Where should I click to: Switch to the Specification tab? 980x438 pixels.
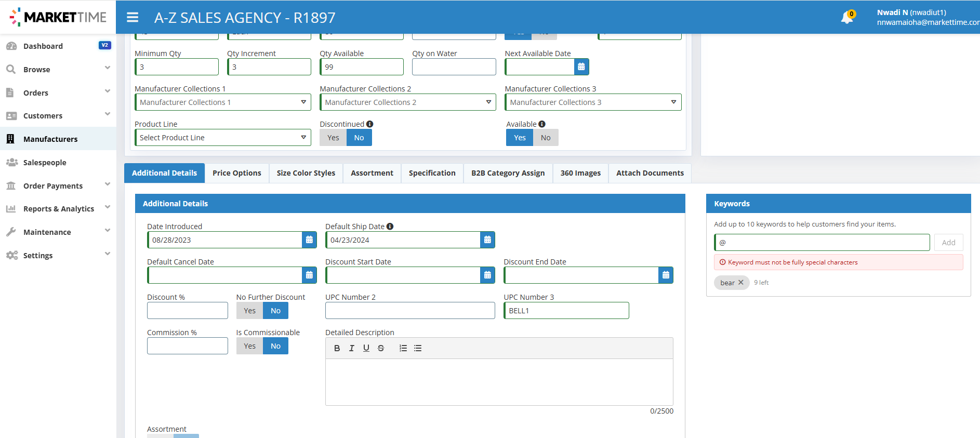pyautogui.click(x=432, y=173)
